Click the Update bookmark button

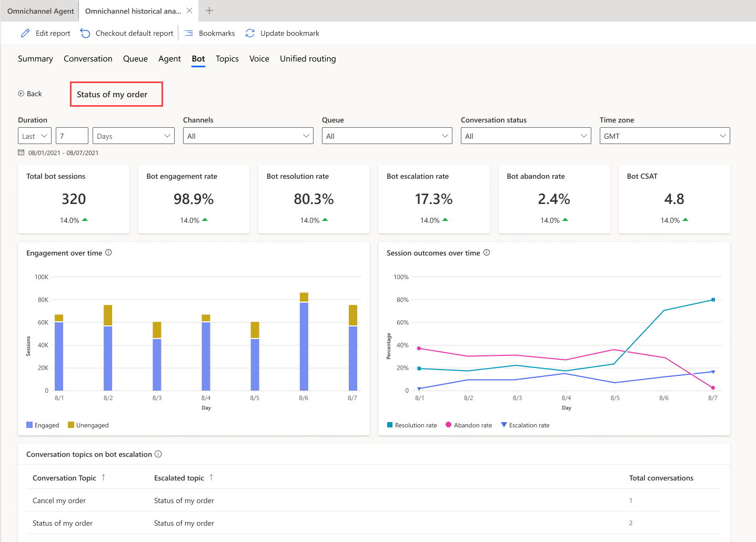click(x=282, y=33)
